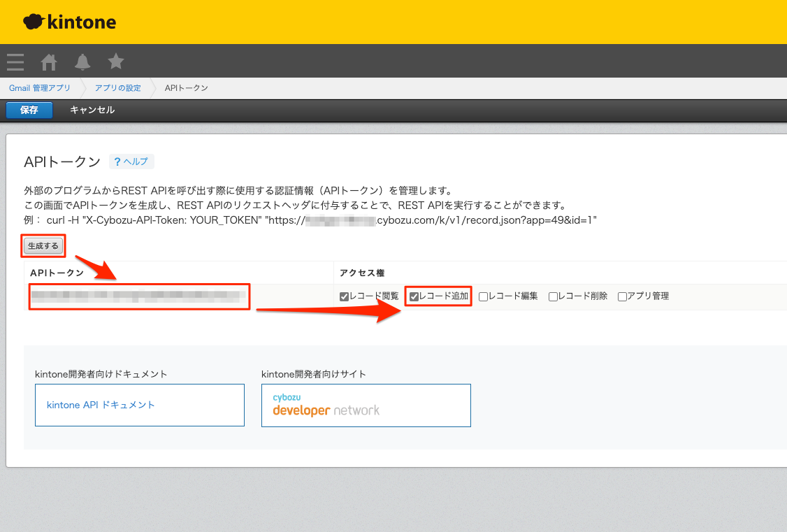The height and width of the screenshot is (532, 787).
Task: Click the kintone開発者向けサイト label
Action: pos(314,374)
